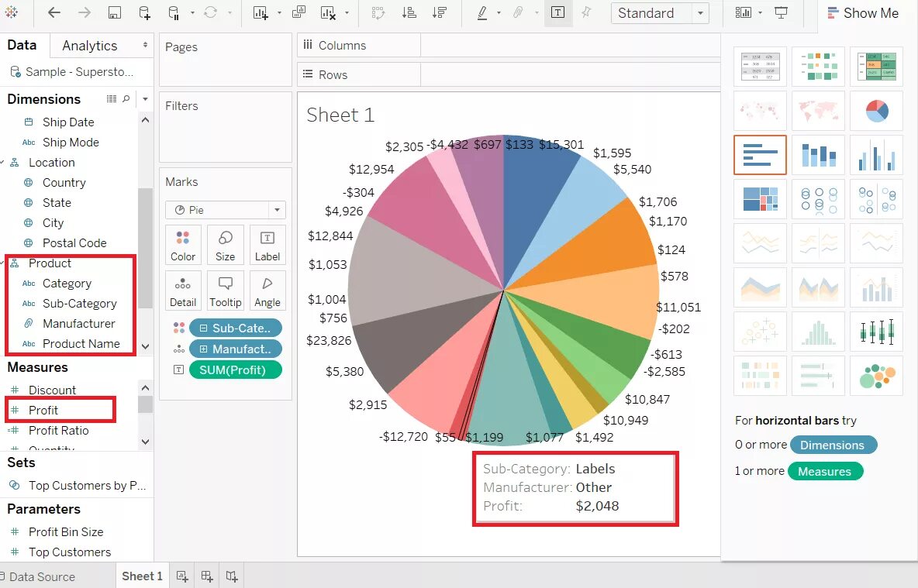
Task: Open the Dimensions pane dropdown menu arrow
Action: click(145, 99)
